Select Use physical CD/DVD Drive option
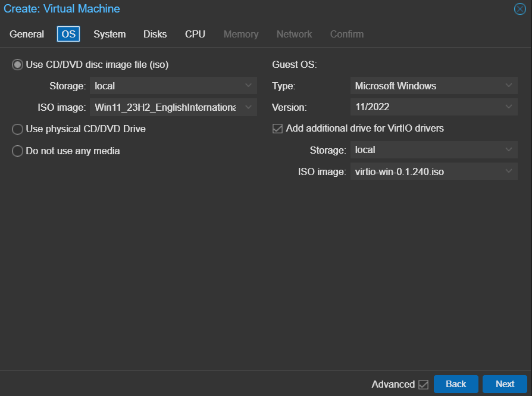Screen dimensions: 532x396 coord(17,129)
